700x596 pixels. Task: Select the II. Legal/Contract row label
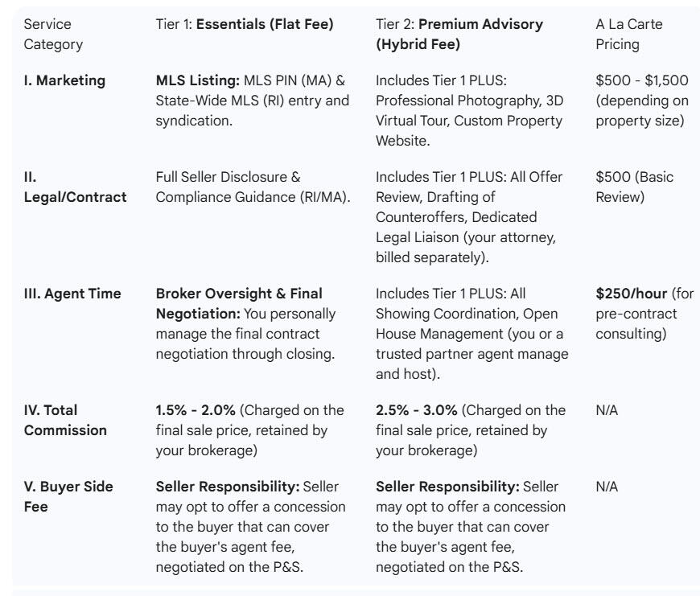coord(75,187)
